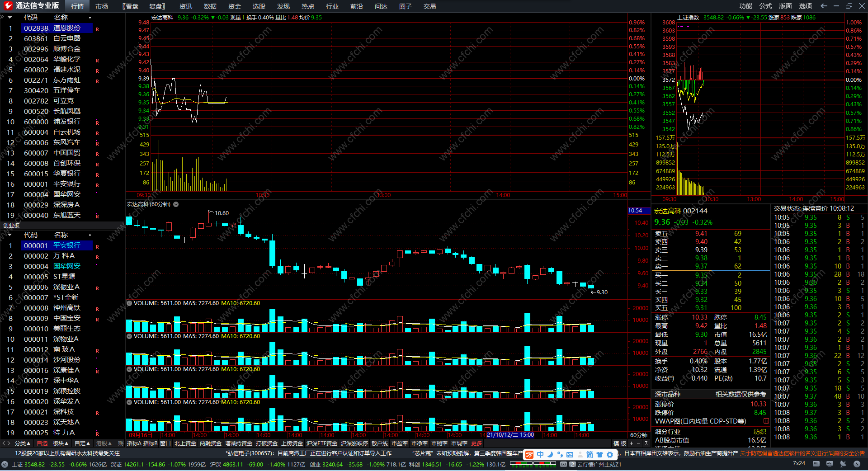Switch to the 北上资金 tab
868x471 pixels.
pyautogui.click(x=185, y=443)
